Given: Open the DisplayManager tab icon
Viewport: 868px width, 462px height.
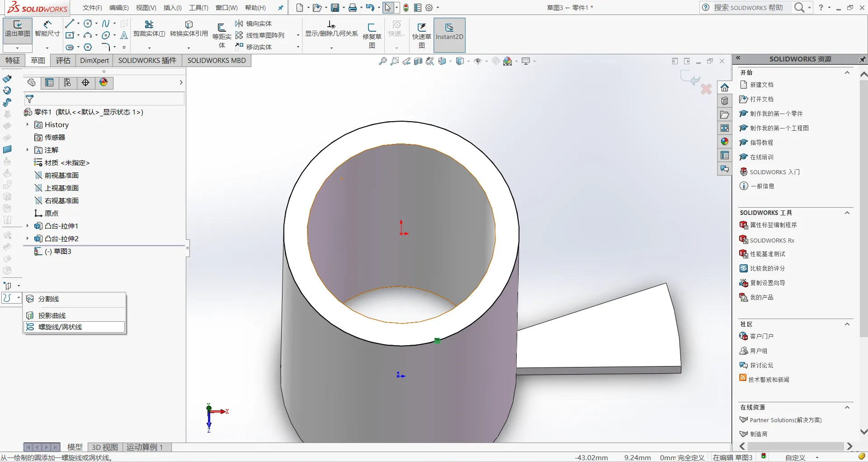Looking at the screenshot, I should (104, 82).
